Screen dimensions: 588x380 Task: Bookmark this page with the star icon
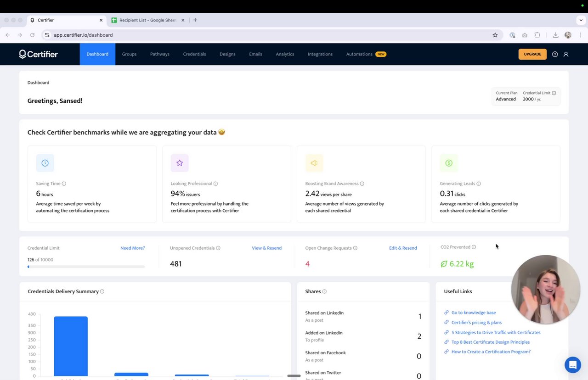point(495,35)
